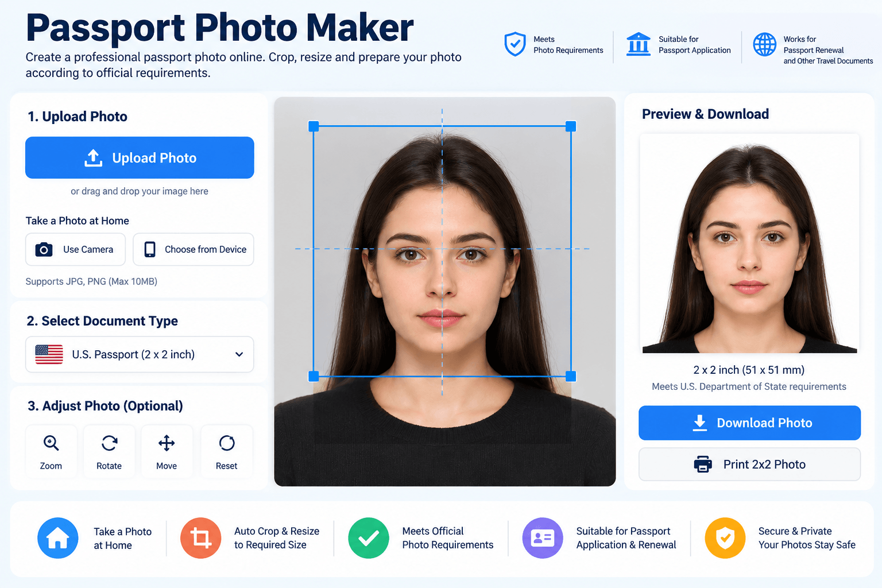This screenshot has width=882, height=588.
Task: Download the passport photo
Action: click(749, 423)
